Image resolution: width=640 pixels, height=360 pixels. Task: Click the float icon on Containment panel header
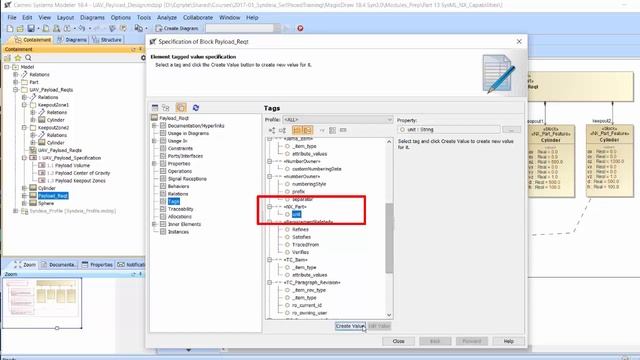(133, 49)
